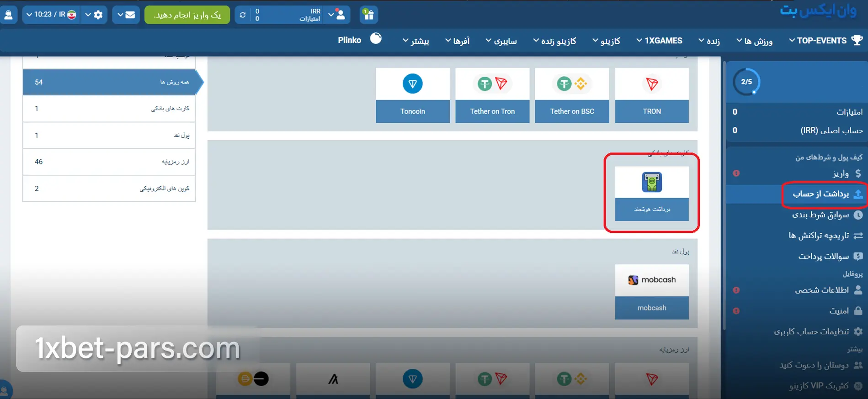Select the mobcash payment tile

pyautogui.click(x=651, y=292)
